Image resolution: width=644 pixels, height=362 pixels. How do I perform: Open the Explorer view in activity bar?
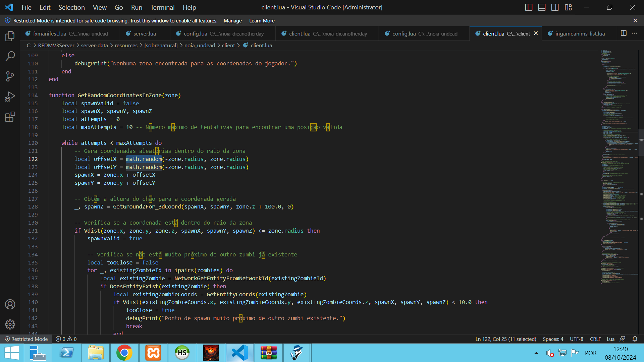(x=10, y=36)
